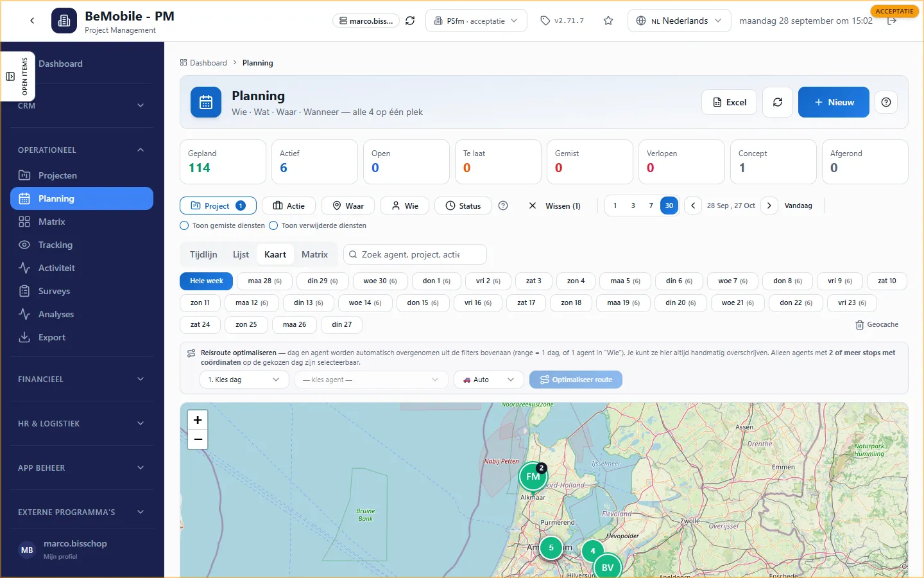This screenshot has width=924, height=578.
Task: Go to the next date range arrow
Action: 769,206
